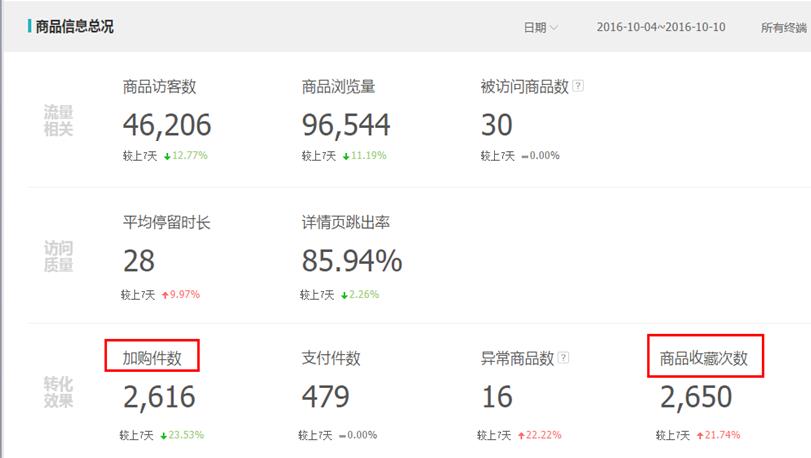The height and width of the screenshot is (458, 811).
Task: Select the 所有终端 terminal filter
Action: (784, 27)
